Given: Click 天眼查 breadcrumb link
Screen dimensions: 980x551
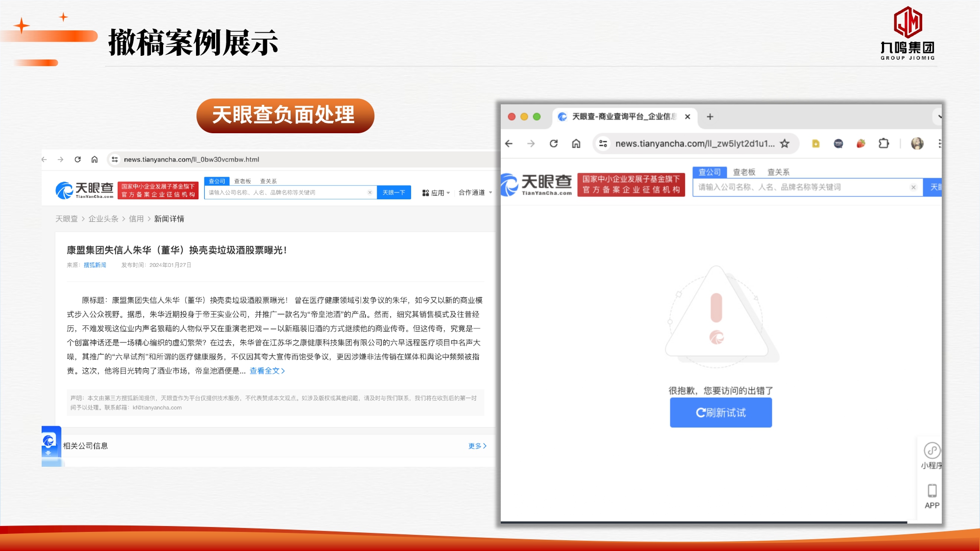Looking at the screenshot, I should coord(67,218).
